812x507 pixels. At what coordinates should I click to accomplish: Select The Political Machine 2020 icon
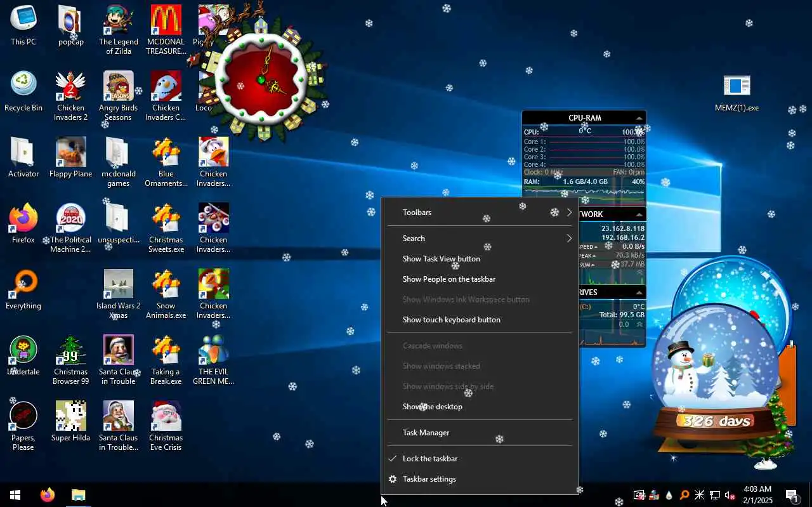coord(70,228)
